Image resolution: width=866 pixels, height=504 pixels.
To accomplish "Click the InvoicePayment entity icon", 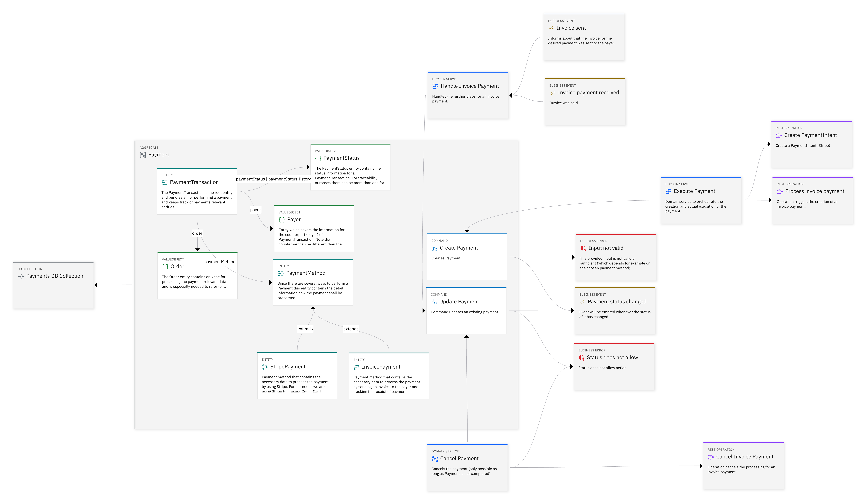I will pyautogui.click(x=356, y=367).
